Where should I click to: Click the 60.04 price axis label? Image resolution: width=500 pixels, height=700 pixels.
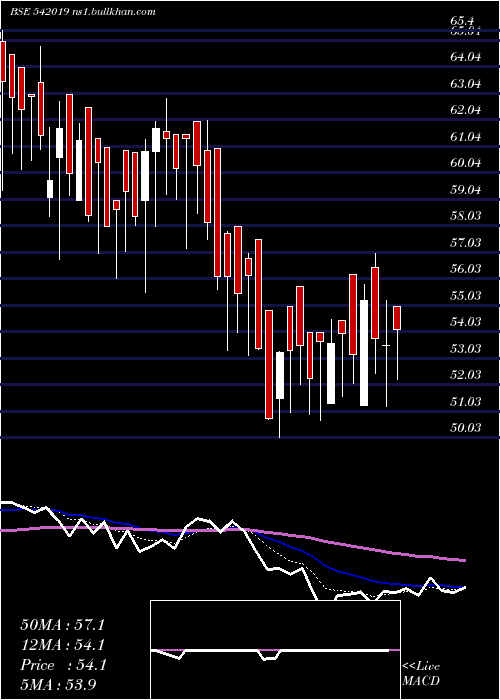(466, 163)
